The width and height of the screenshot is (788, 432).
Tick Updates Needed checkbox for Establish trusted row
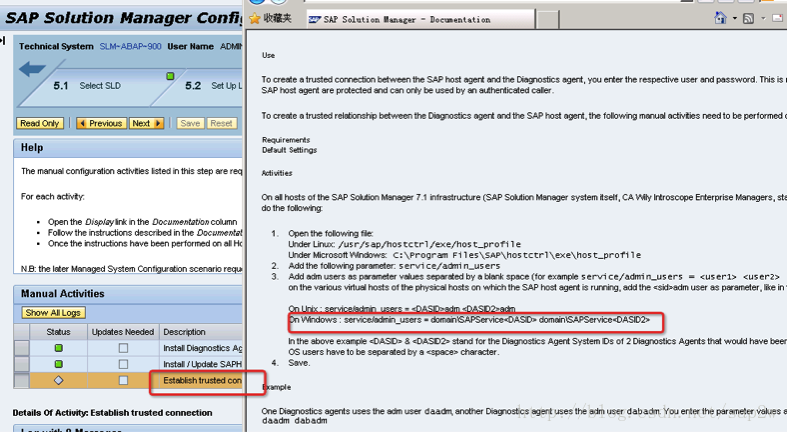(123, 380)
